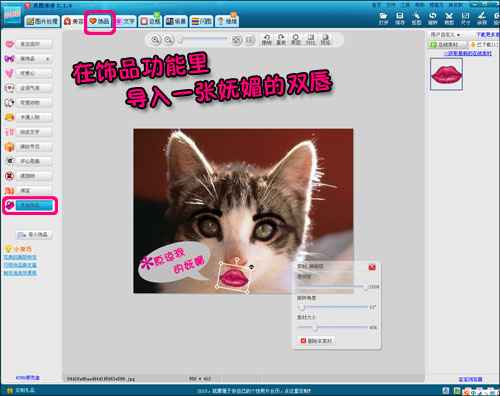
Task: Click the status bar promo message text
Action: point(254,391)
